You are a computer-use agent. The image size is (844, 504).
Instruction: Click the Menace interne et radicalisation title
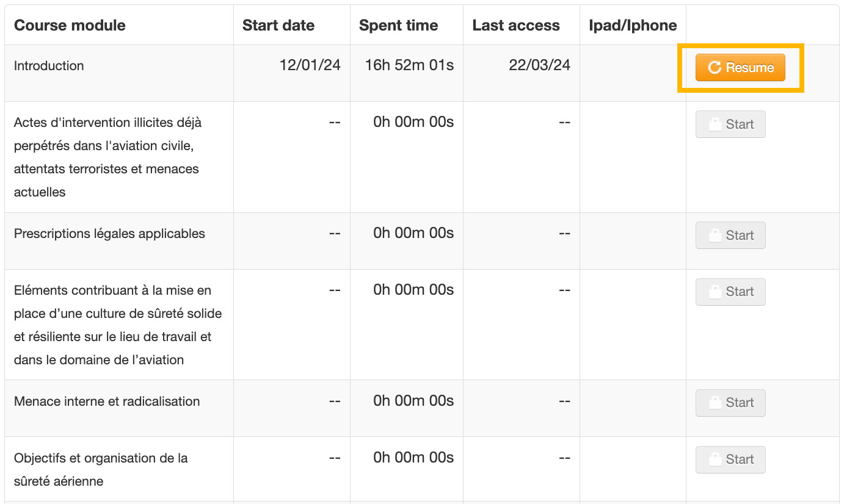[x=107, y=401]
